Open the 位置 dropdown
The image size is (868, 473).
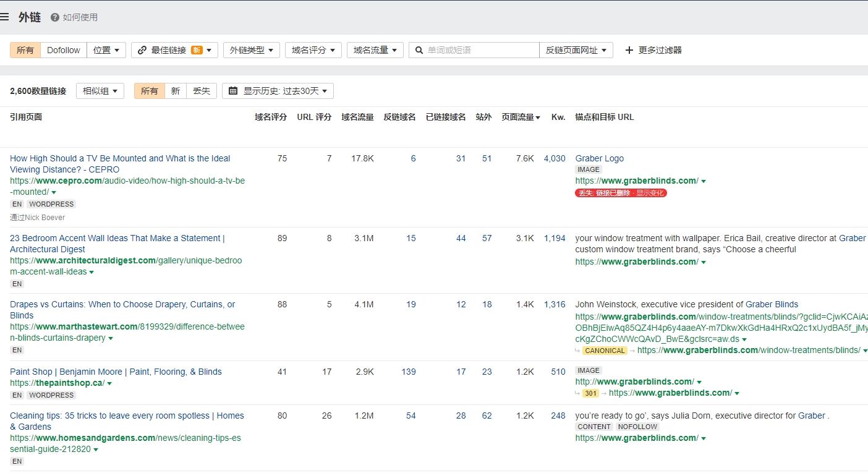pyautogui.click(x=106, y=50)
